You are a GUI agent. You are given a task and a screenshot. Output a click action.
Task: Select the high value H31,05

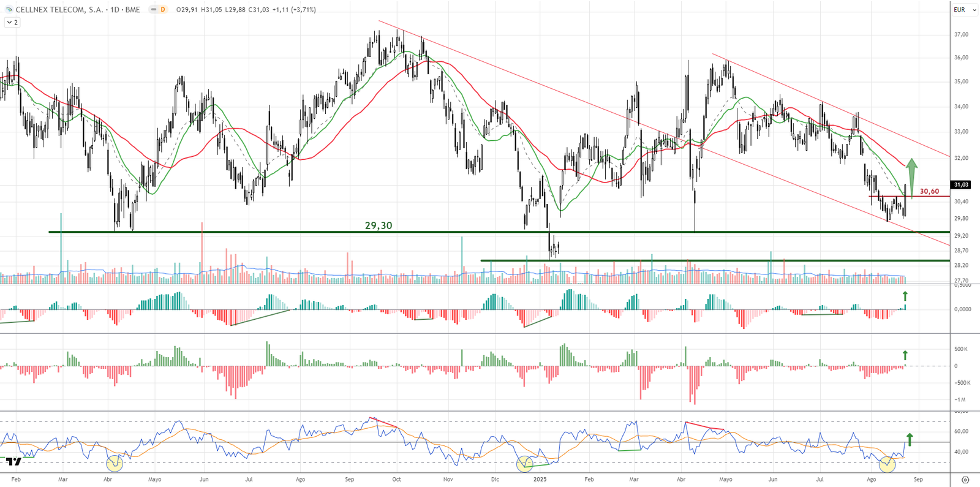[212, 10]
